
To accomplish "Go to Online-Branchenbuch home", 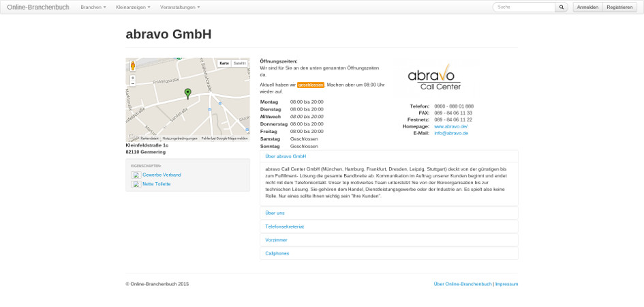I will [38, 8].
